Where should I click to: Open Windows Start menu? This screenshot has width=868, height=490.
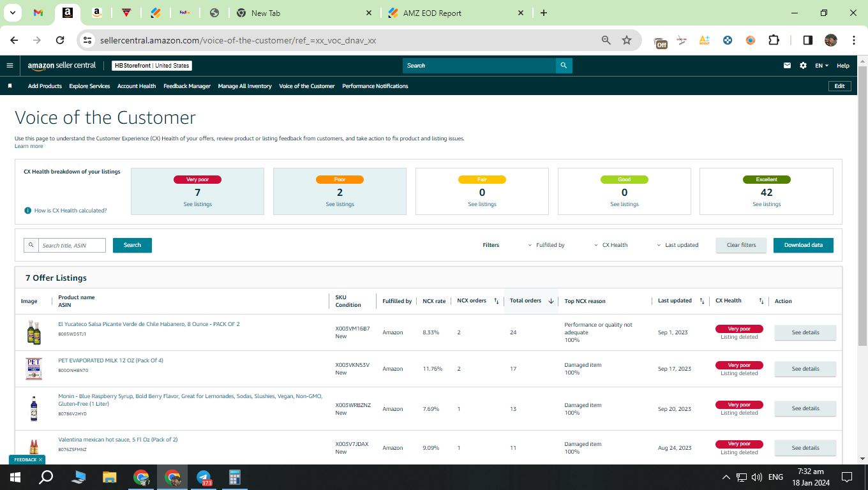pyautogui.click(x=15, y=477)
